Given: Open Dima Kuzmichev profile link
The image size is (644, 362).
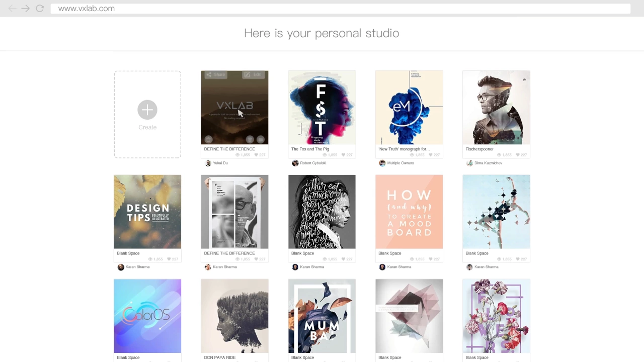Looking at the screenshot, I should point(488,163).
